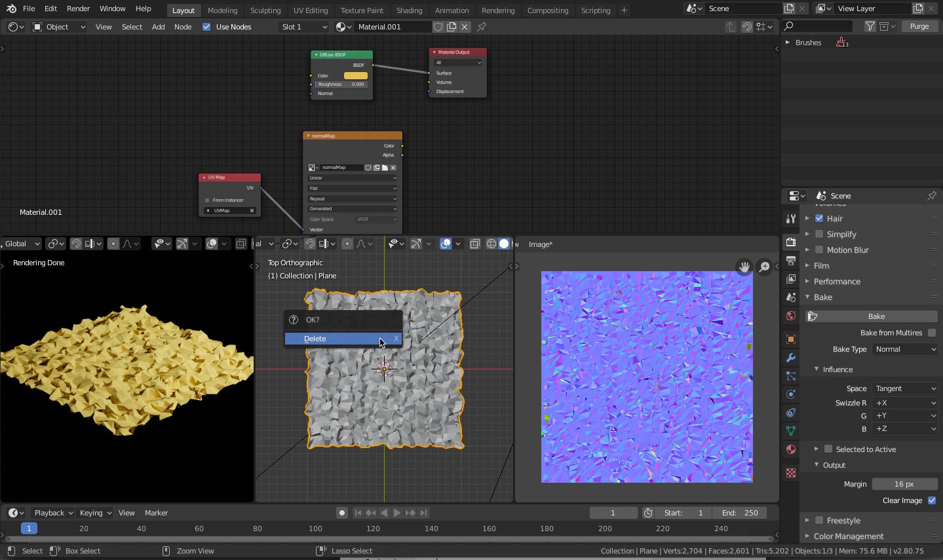
Task: Click the pan hand icon in image editor
Action: click(744, 267)
